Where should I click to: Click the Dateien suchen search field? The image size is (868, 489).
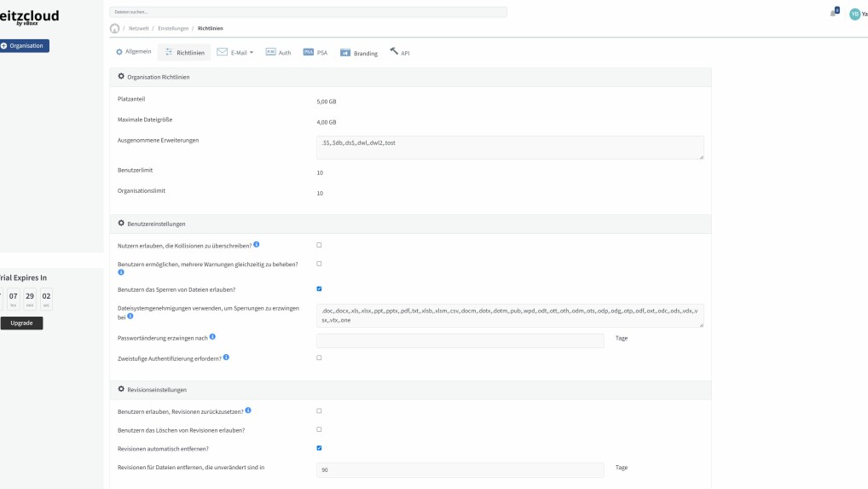tap(308, 12)
